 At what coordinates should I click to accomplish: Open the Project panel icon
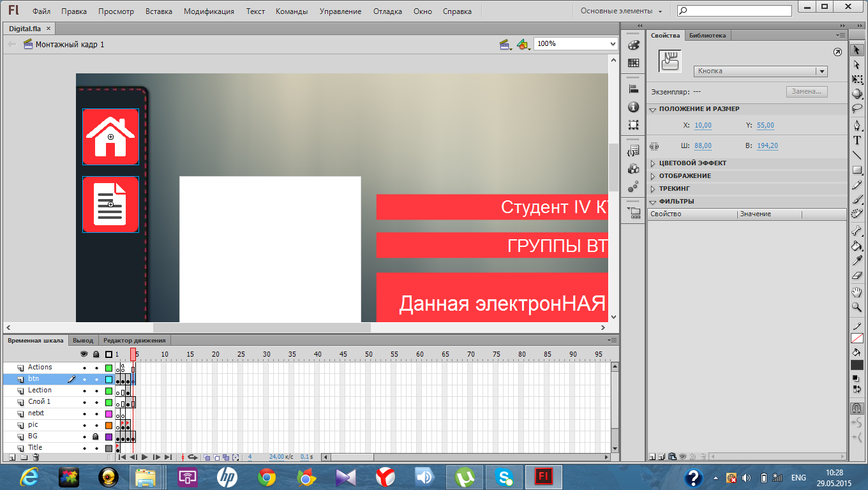pos(633,213)
